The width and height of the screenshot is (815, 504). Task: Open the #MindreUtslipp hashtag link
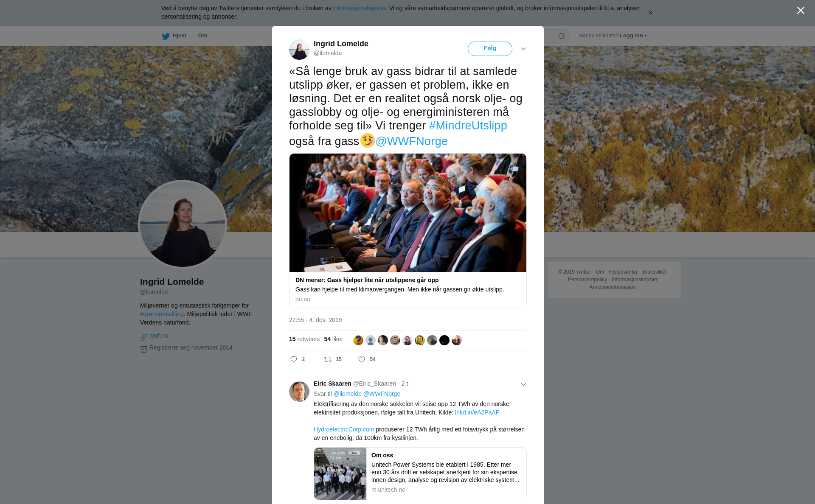tap(468, 126)
